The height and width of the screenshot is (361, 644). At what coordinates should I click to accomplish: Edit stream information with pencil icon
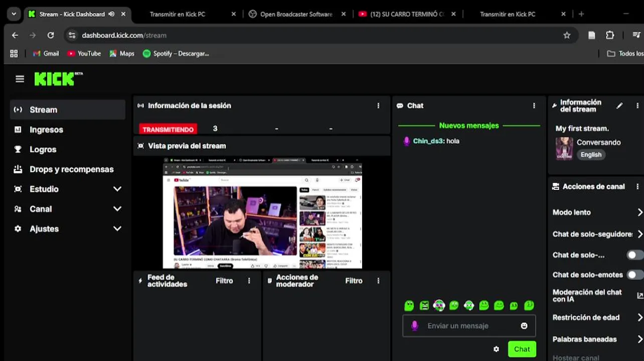click(619, 106)
